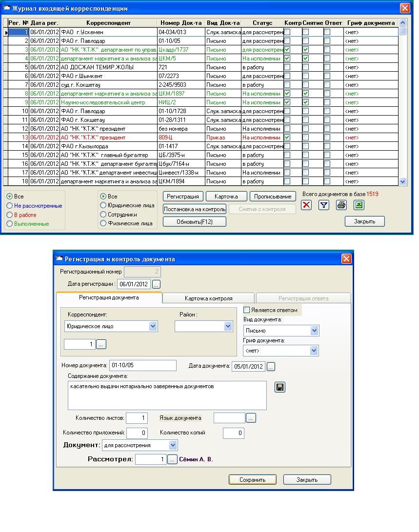Click the Содержание документа text area
This screenshot has width=419, height=532.
click(167, 395)
